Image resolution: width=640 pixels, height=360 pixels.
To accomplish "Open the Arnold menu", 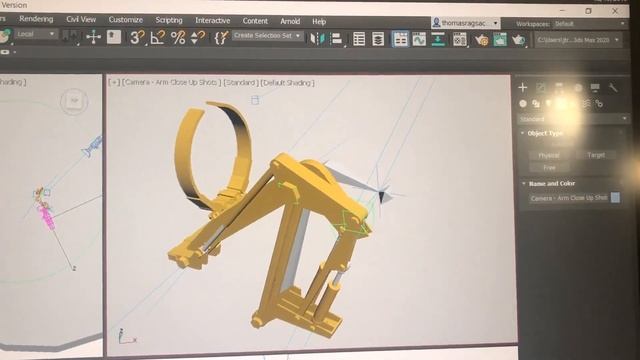I will tap(290, 21).
